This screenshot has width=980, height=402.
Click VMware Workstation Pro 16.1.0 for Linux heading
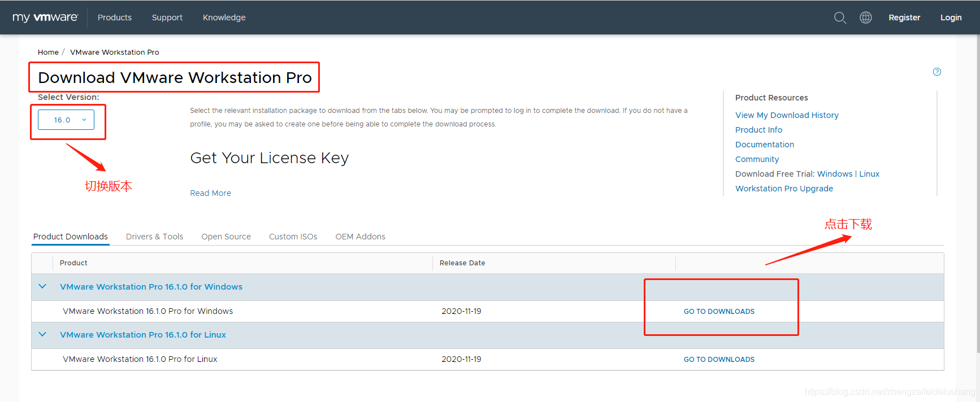[x=143, y=335]
